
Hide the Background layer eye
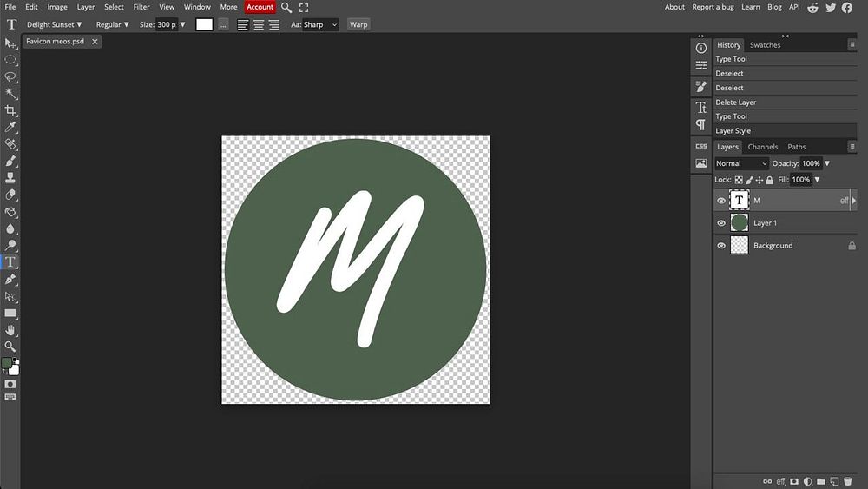pyautogui.click(x=720, y=245)
